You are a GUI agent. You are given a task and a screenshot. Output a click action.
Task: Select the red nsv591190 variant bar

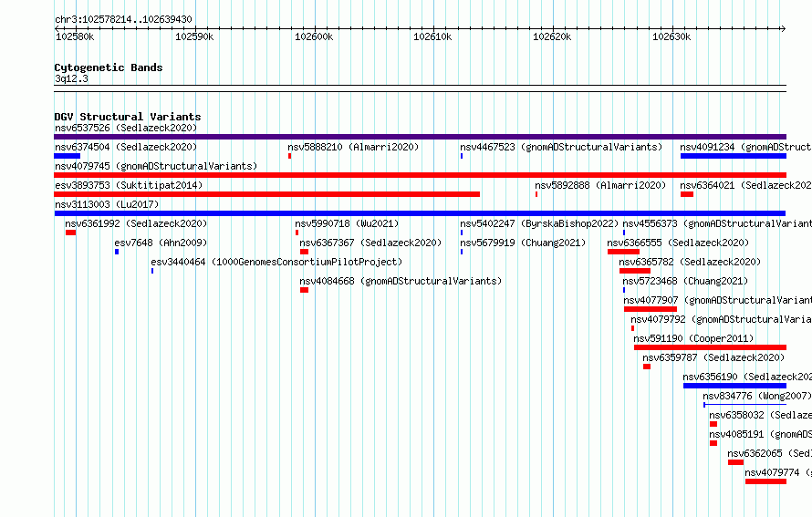pyautogui.click(x=711, y=347)
